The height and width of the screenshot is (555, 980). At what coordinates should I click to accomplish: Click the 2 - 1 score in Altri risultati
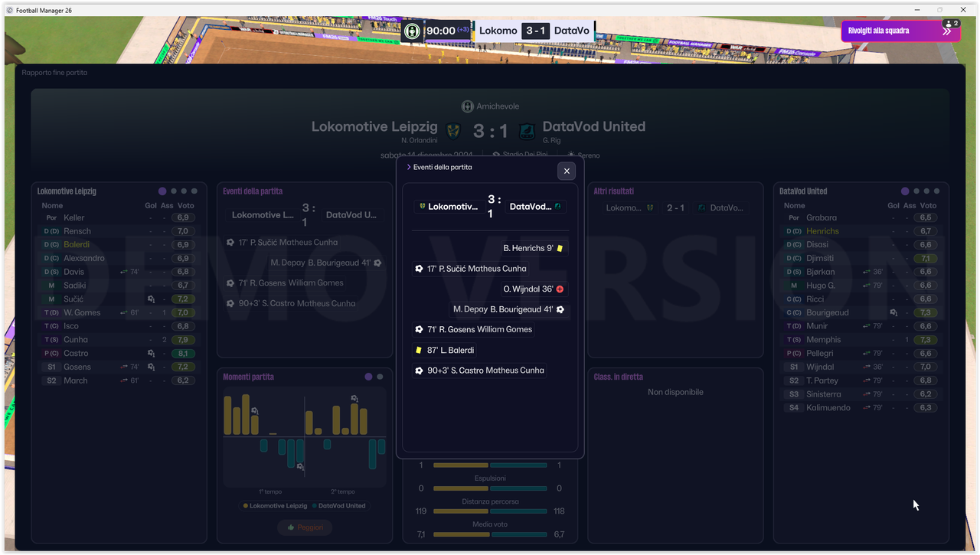coord(675,208)
